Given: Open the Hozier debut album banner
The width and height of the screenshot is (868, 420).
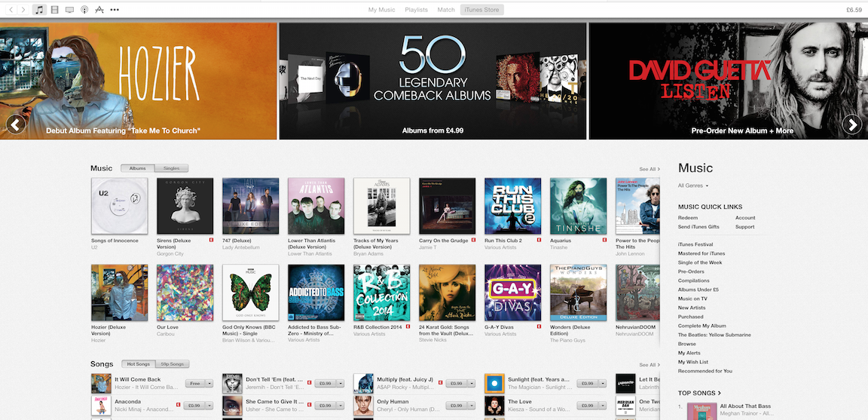Looking at the screenshot, I should click(x=139, y=81).
